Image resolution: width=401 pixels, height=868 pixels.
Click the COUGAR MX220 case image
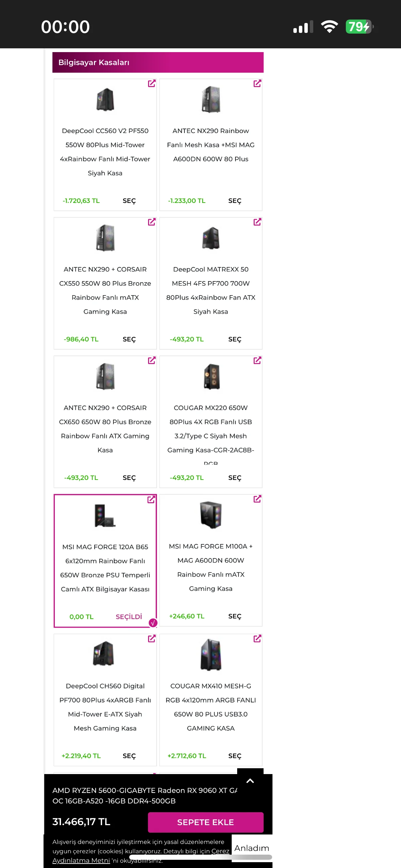pyautogui.click(x=211, y=376)
